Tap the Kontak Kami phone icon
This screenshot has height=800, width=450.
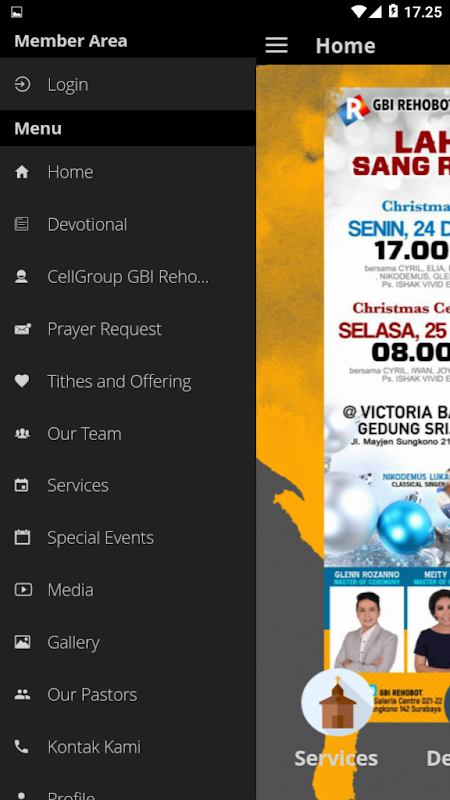21,747
